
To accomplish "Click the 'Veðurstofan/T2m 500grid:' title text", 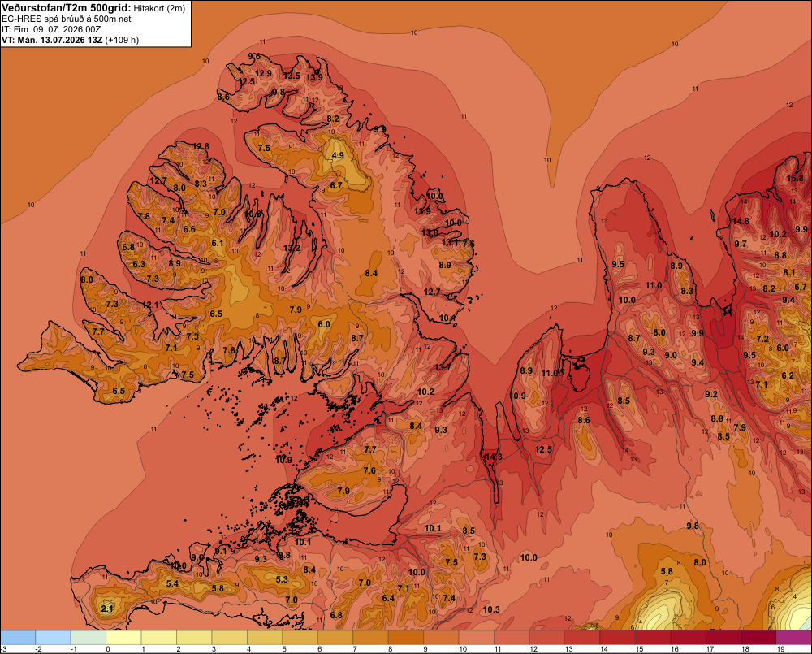I will click(x=67, y=7).
